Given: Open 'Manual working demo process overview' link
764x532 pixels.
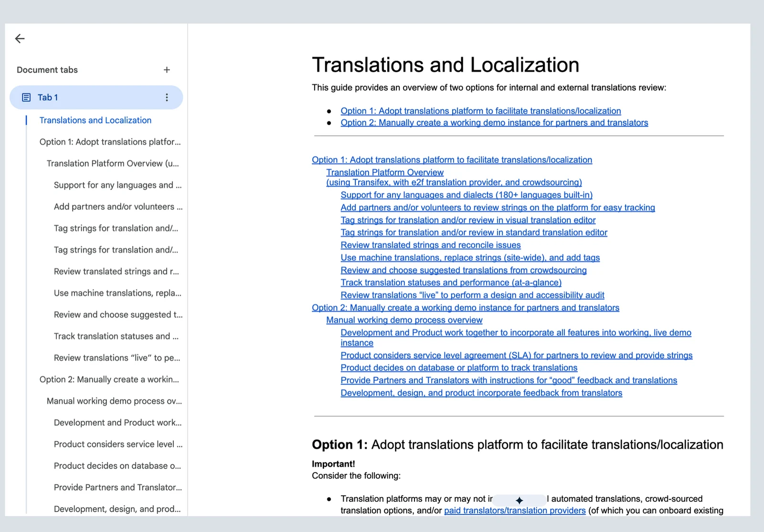Looking at the screenshot, I should click(404, 320).
